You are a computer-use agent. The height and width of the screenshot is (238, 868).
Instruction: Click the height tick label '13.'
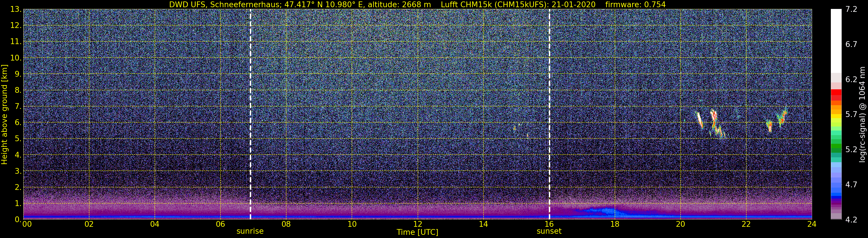click(x=16, y=10)
